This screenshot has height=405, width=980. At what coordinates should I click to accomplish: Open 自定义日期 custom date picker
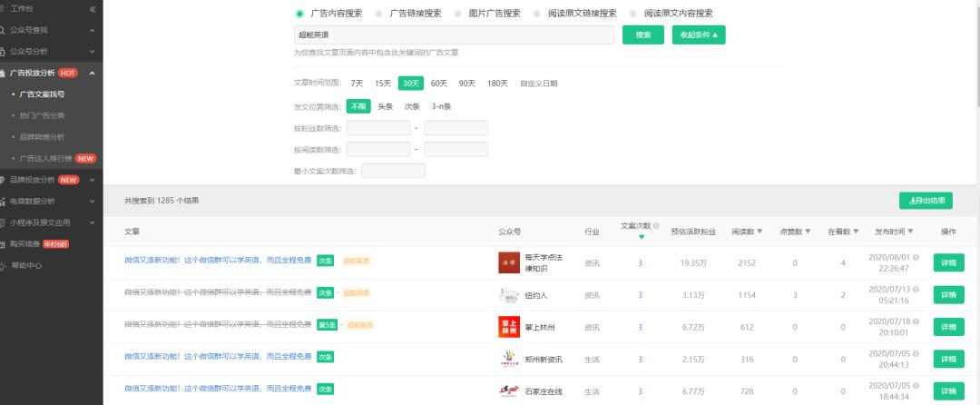click(x=539, y=84)
